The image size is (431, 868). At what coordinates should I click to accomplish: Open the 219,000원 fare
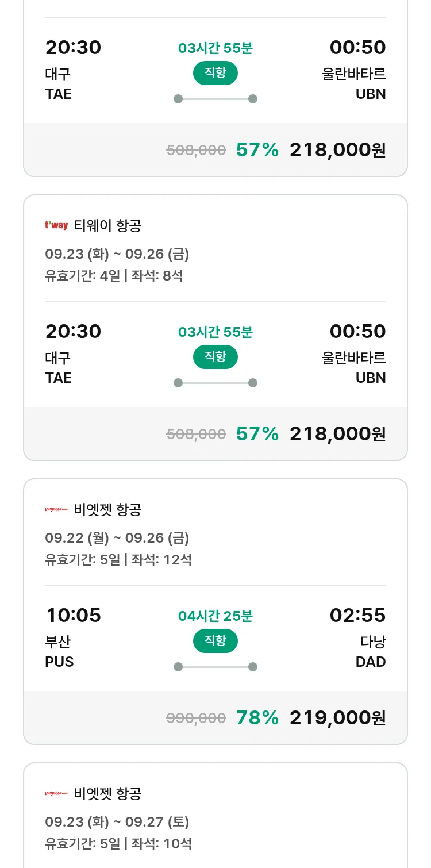337,717
